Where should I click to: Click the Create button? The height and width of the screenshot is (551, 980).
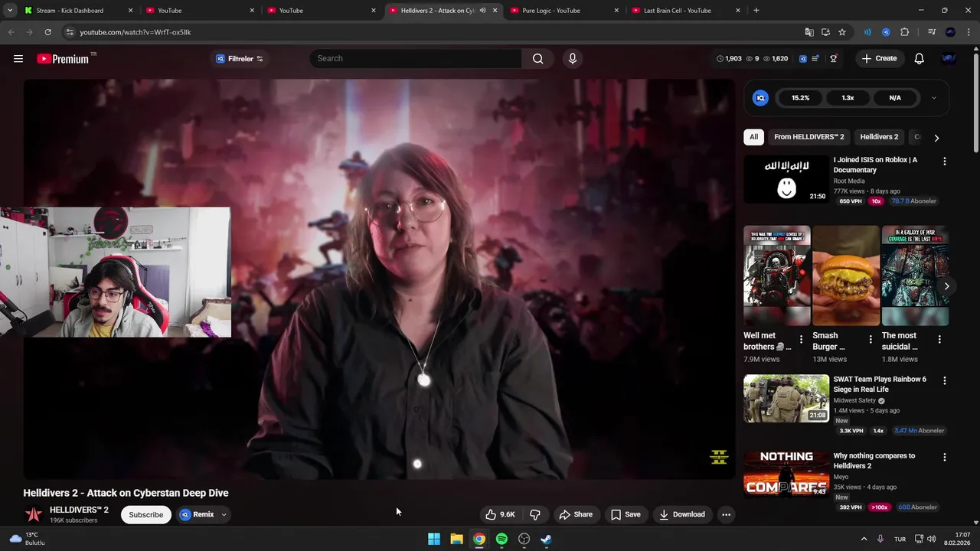(x=879, y=59)
